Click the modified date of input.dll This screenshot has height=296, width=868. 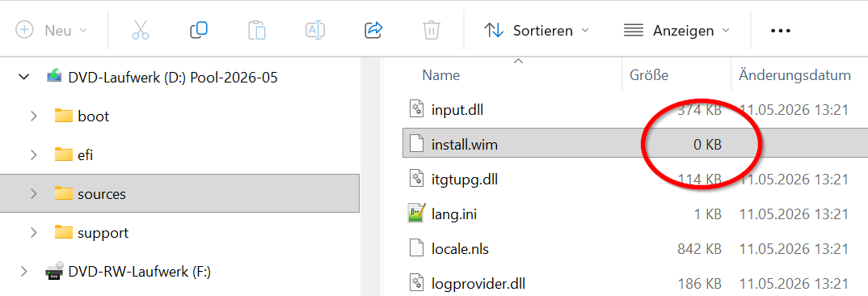(x=794, y=110)
